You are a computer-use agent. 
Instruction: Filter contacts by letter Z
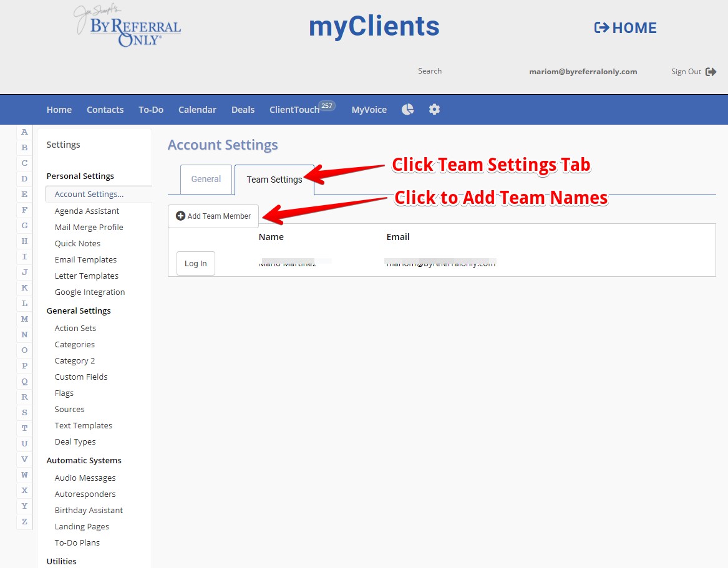click(x=24, y=522)
